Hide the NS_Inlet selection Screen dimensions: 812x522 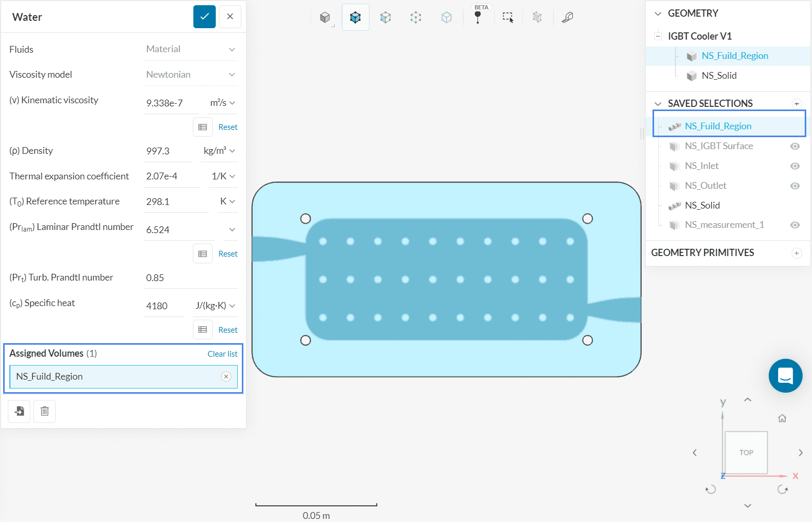795,166
